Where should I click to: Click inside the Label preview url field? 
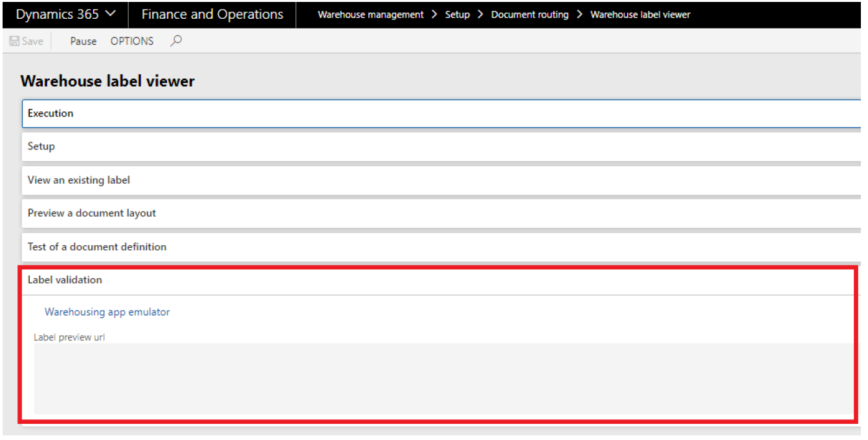pyautogui.click(x=443, y=379)
